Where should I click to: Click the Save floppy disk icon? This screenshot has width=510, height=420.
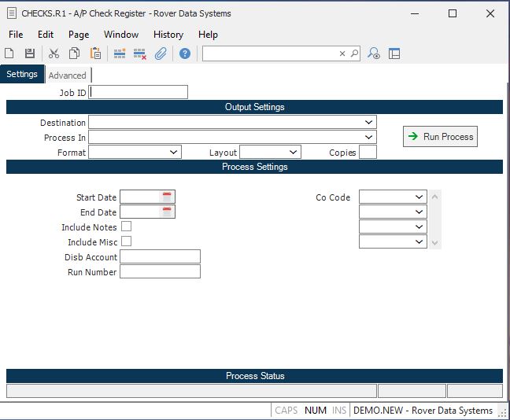30,53
